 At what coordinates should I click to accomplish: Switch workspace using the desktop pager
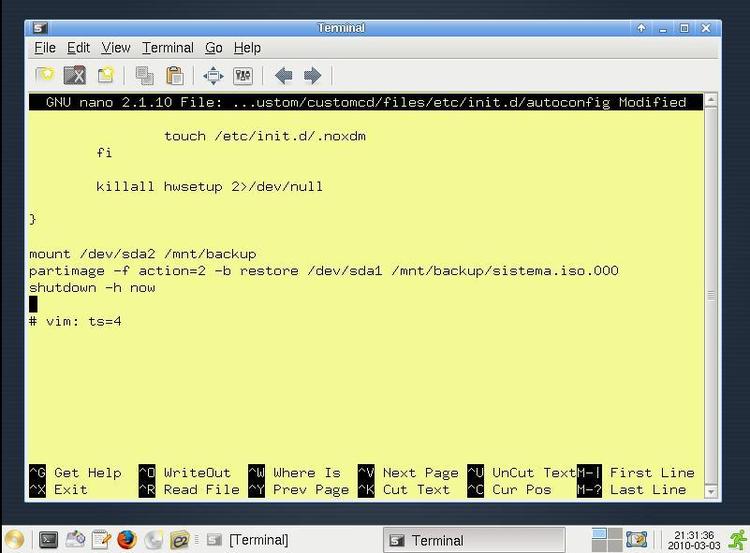[x=607, y=540]
